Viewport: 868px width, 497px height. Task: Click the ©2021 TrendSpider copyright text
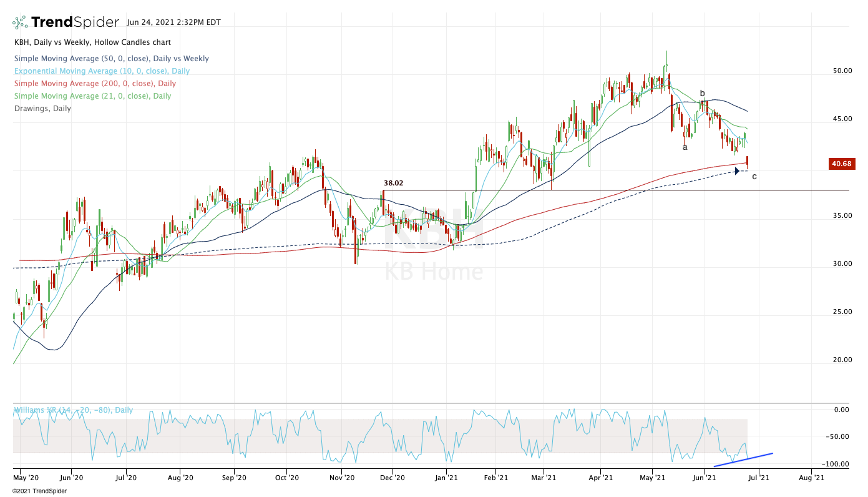tap(40, 491)
